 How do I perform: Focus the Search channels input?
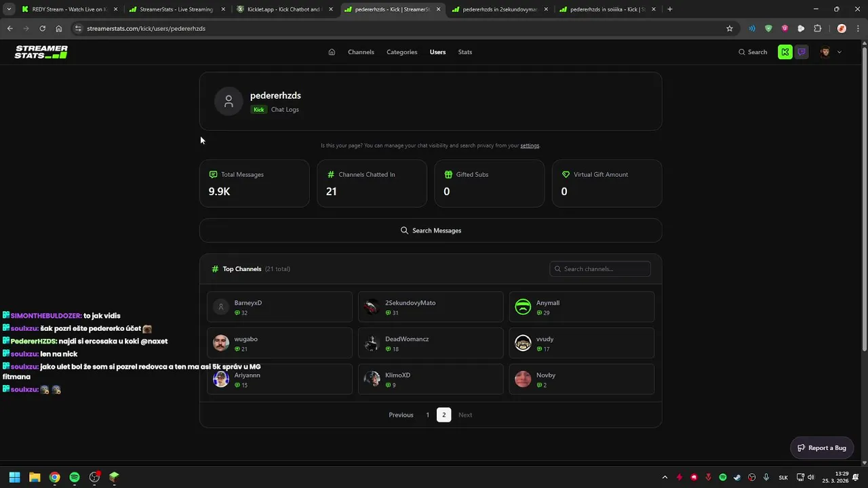tap(600, 269)
